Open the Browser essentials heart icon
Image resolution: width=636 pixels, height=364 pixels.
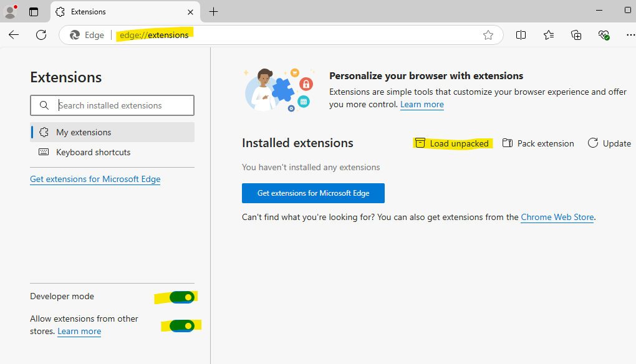pos(604,36)
